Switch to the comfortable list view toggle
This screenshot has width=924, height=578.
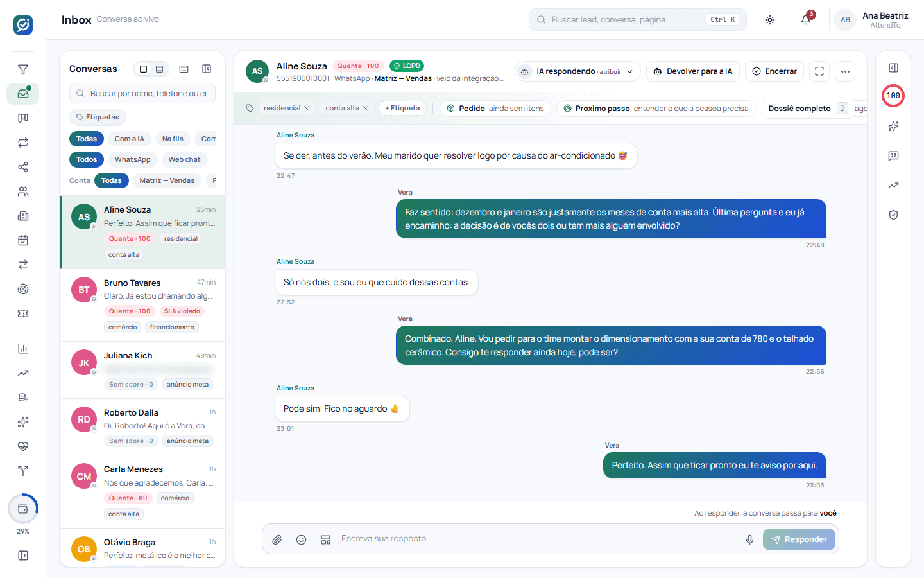click(x=144, y=69)
